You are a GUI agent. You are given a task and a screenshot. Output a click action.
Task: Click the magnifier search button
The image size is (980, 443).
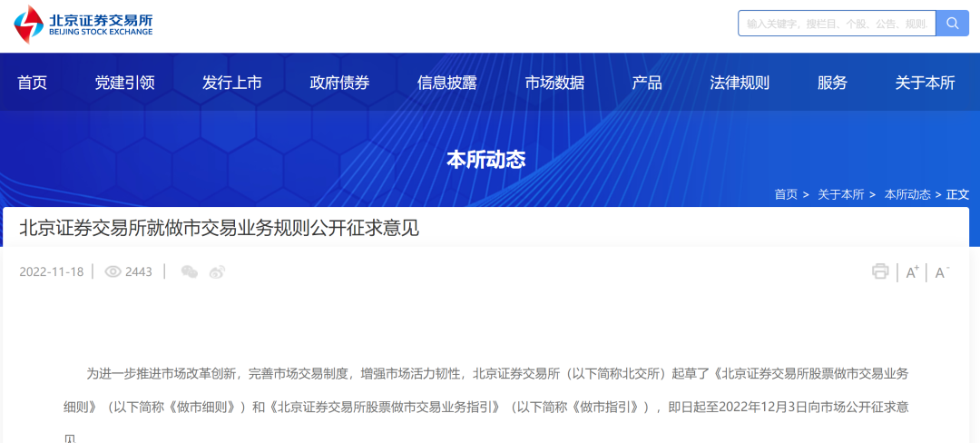coord(953,23)
